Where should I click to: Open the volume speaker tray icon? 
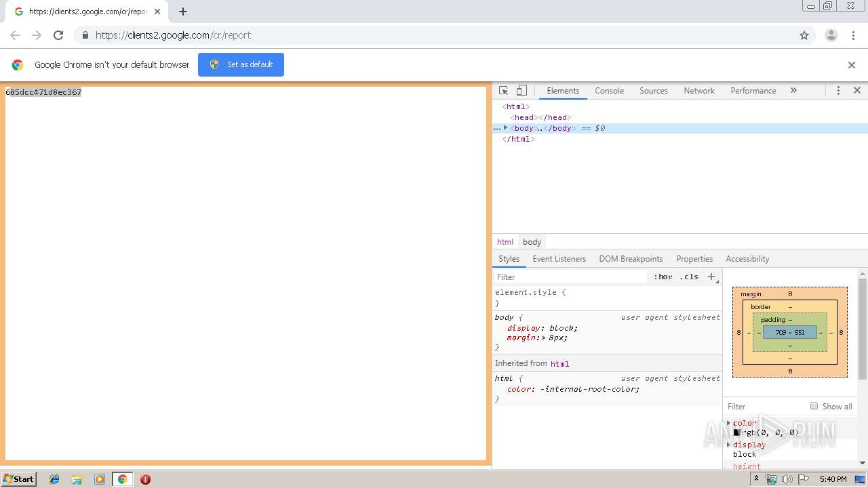click(x=787, y=479)
